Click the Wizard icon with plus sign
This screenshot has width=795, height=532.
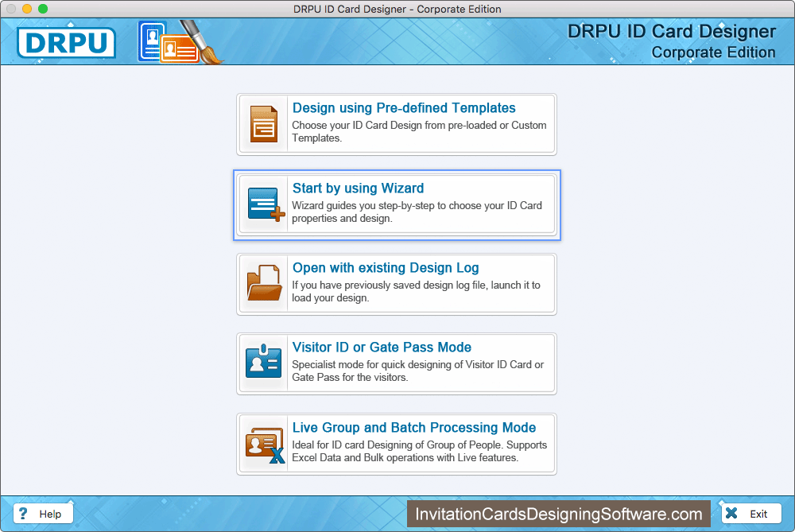coord(266,204)
